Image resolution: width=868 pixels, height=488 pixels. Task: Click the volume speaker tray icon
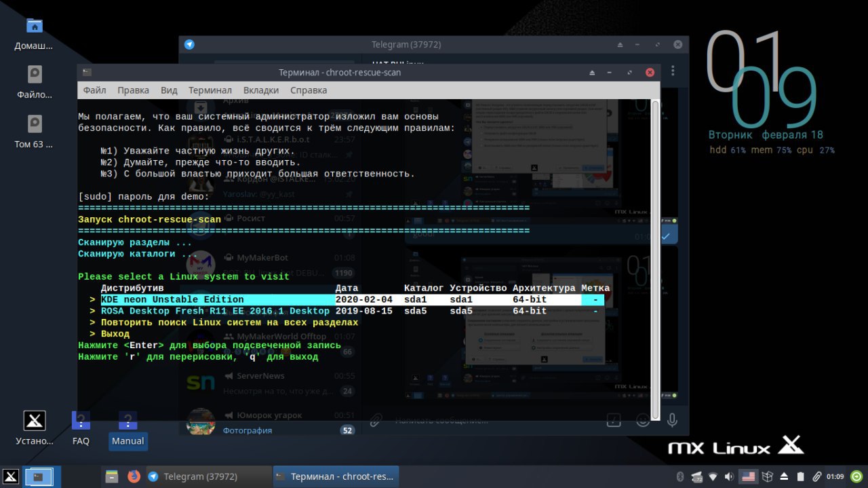pos(729,476)
